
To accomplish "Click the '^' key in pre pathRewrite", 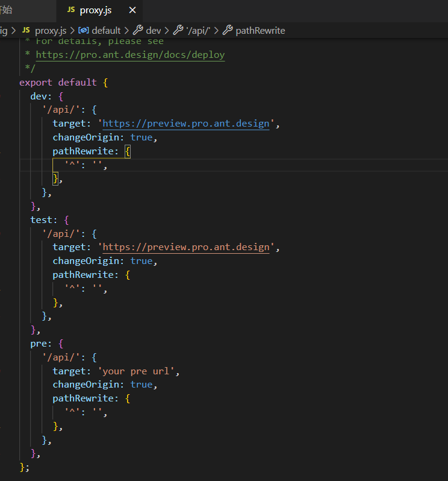I will [72, 412].
